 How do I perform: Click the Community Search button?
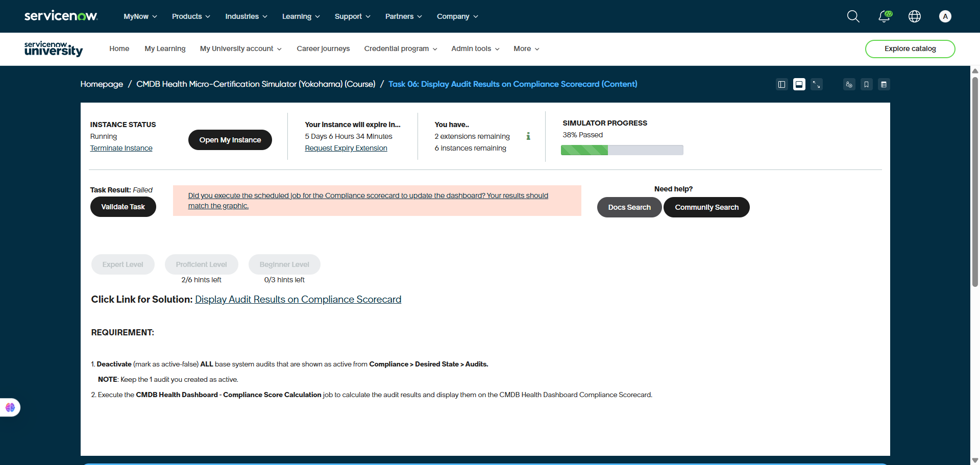coord(706,207)
